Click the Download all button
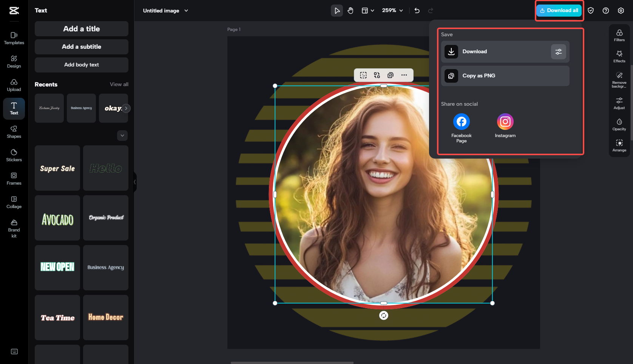This screenshot has width=633, height=364. (559, 10)
